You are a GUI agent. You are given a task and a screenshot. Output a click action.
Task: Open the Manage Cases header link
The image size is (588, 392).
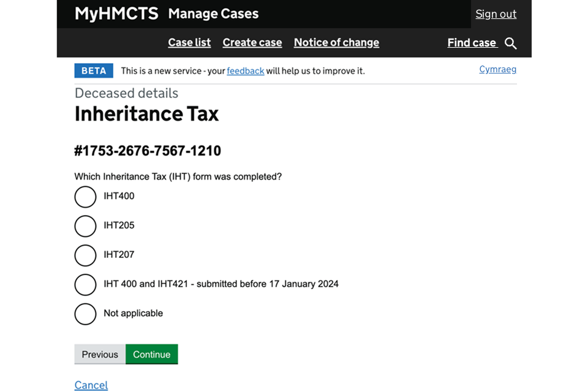coord(213,13)
